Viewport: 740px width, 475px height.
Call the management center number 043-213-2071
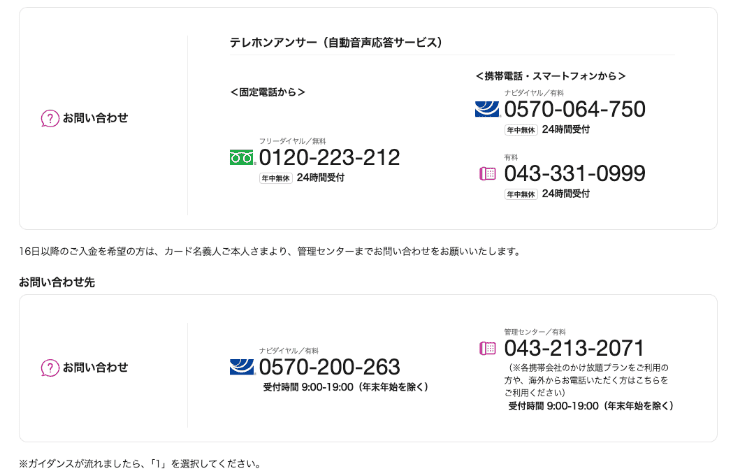click(x=574, y=348)
